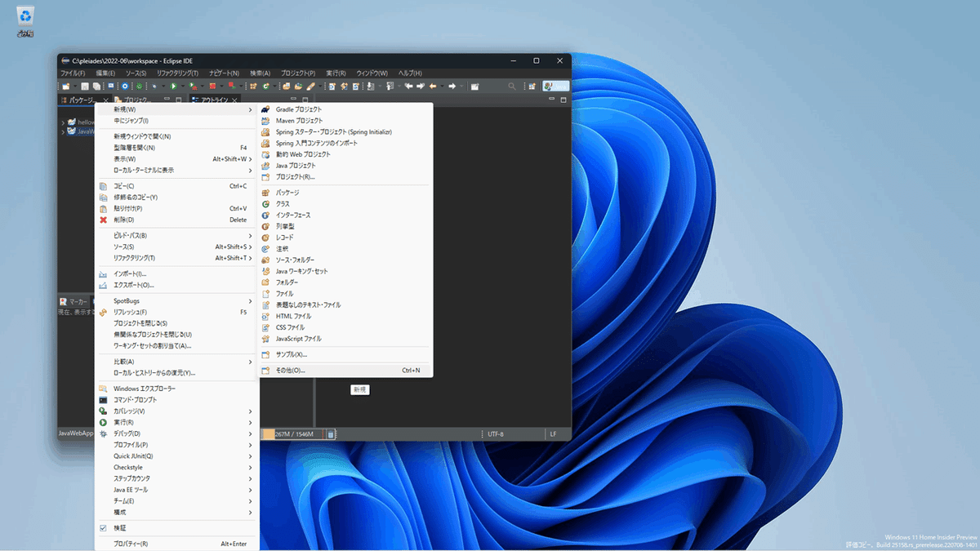Open the Checkstyle submenu
Viewport: 980px width, 551px height.
(x=176, y=468)
